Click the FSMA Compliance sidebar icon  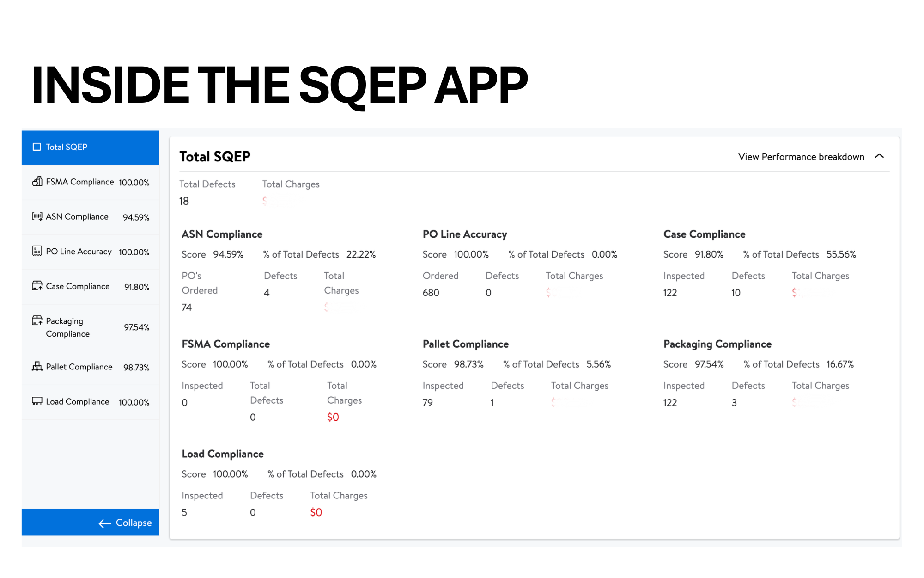(37, 181)
